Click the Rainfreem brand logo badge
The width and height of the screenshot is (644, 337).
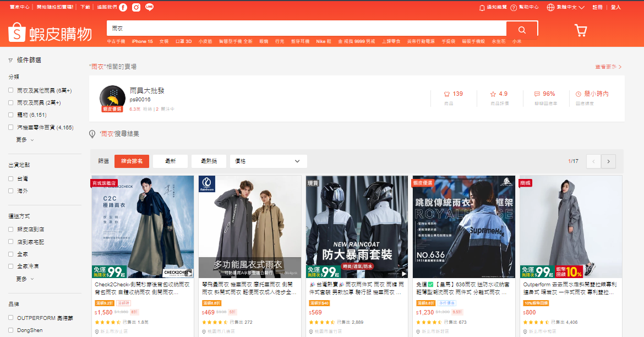tap(206, 184)
